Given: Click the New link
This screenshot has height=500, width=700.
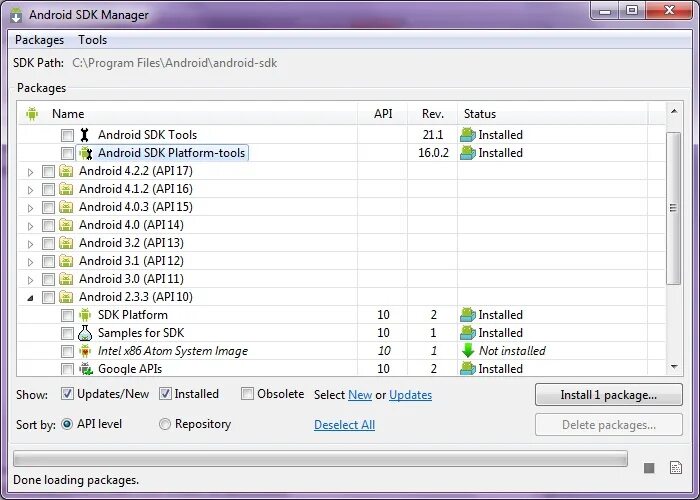Looking at the screenshot, I should tap(360, 395).
